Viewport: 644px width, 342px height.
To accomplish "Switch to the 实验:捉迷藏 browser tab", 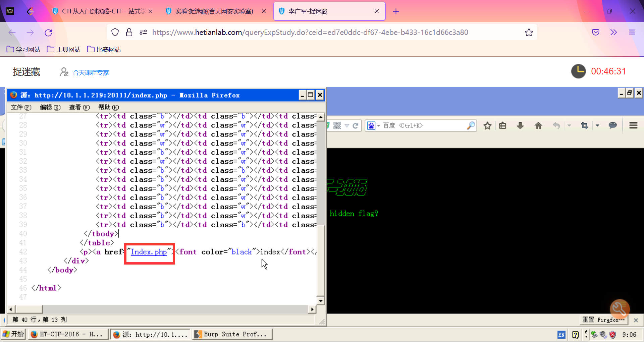I will pos(215,11).
